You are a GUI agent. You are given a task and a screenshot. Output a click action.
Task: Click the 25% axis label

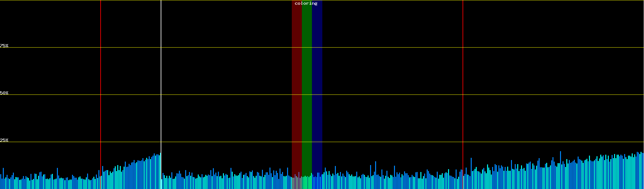pos(4,140)
